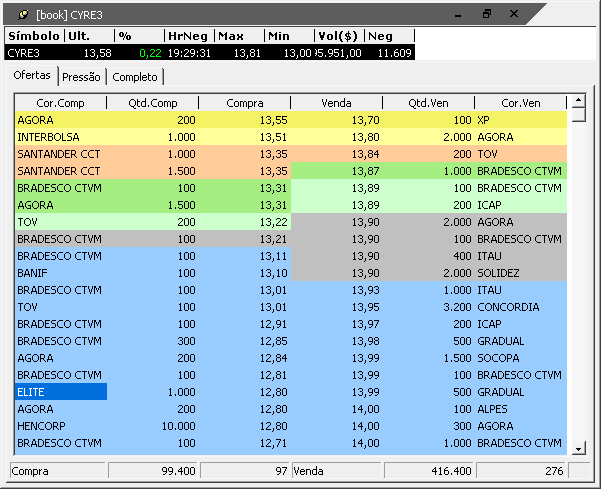This screenshot has width=601, height=489.
Task: Restore down the CYRE3 book window
Action: click(x=487, y=14)
